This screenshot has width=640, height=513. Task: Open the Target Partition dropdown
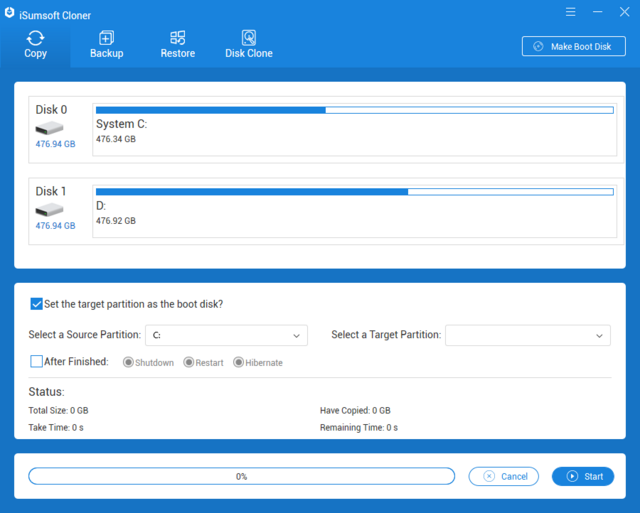click(x=528, y=335)
